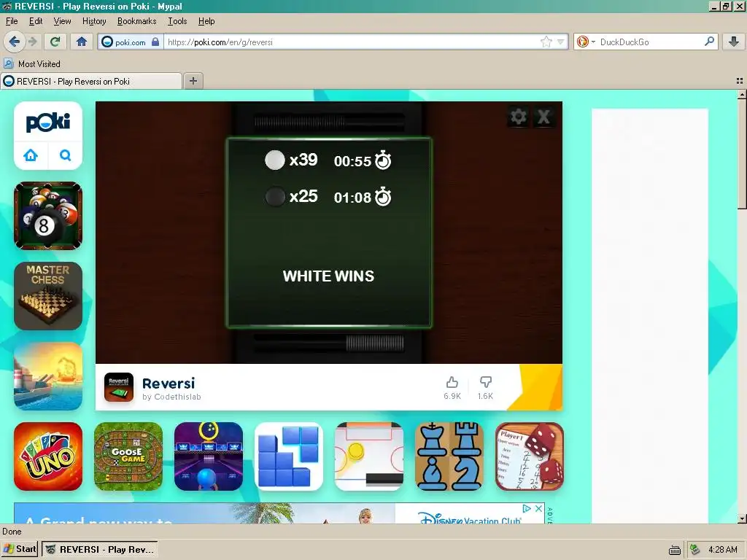The image size is (747, 560).
Task: Open the game settings gear icon
Action: pos(519,117)
